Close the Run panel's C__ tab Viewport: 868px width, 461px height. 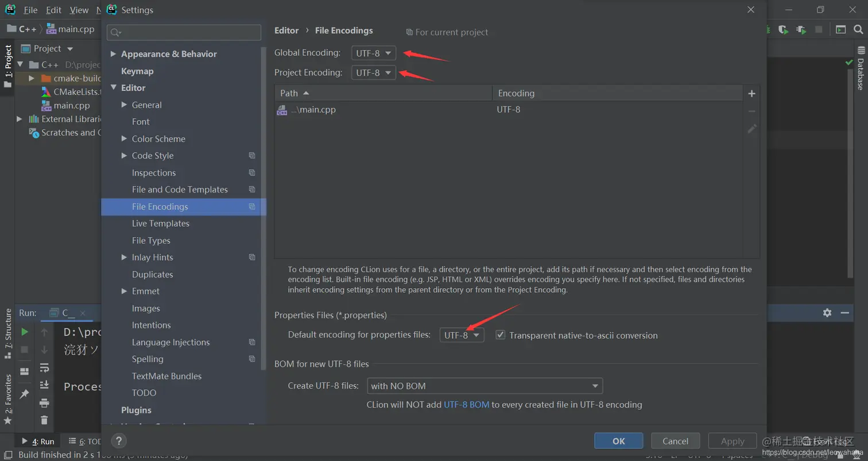(83, 313)
